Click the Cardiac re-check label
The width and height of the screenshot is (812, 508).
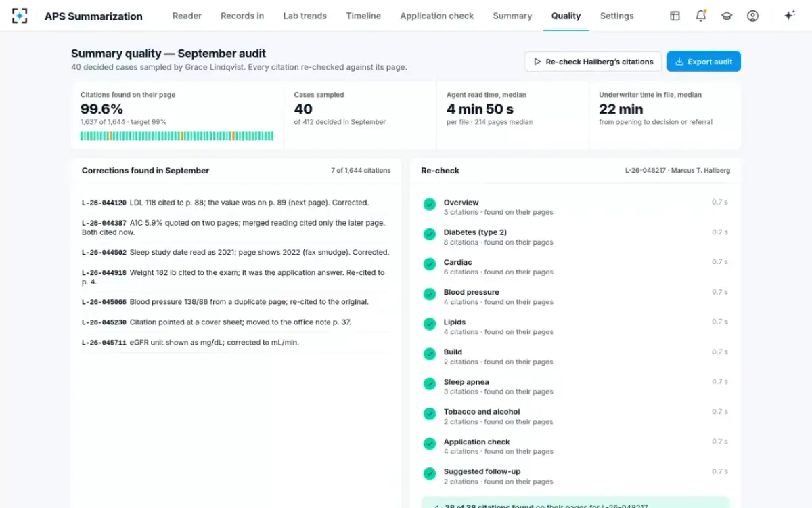(458, 262)
